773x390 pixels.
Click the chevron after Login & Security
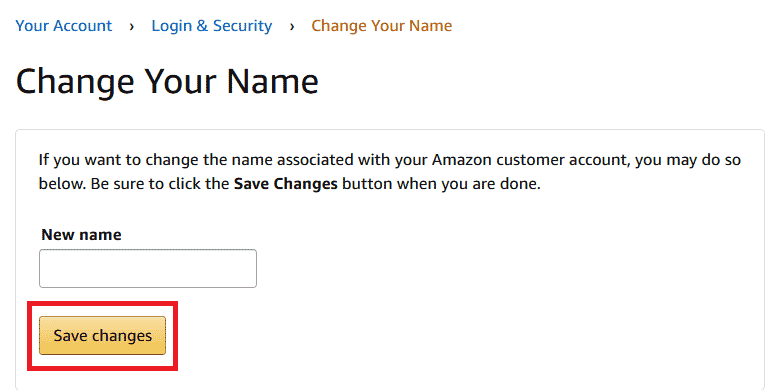[292, 27]
